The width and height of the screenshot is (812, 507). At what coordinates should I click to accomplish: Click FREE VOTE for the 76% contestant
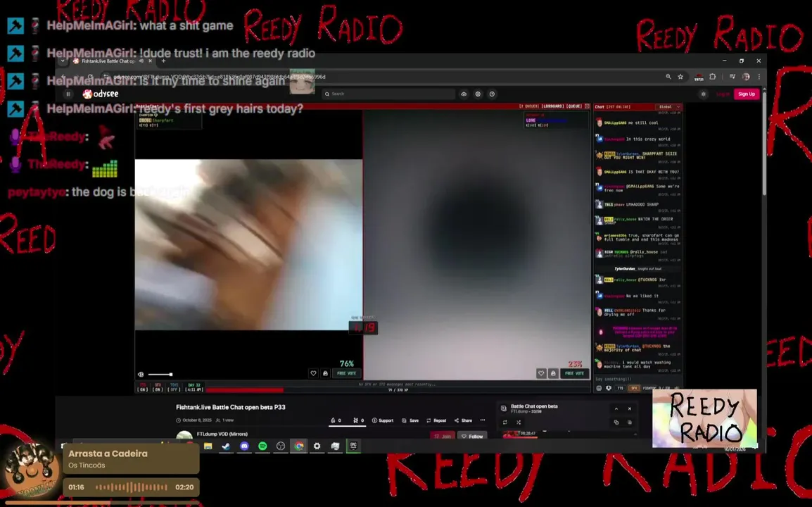[346, 373]
